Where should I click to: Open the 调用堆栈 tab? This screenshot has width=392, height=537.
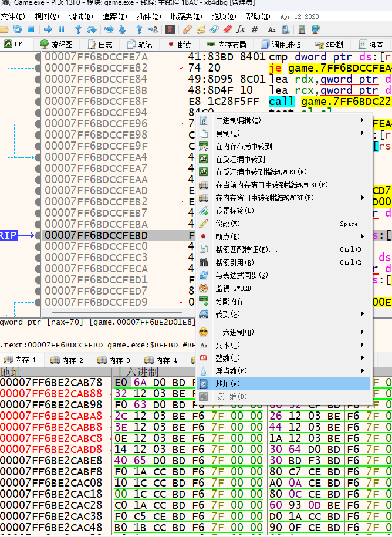pos(281,45)
